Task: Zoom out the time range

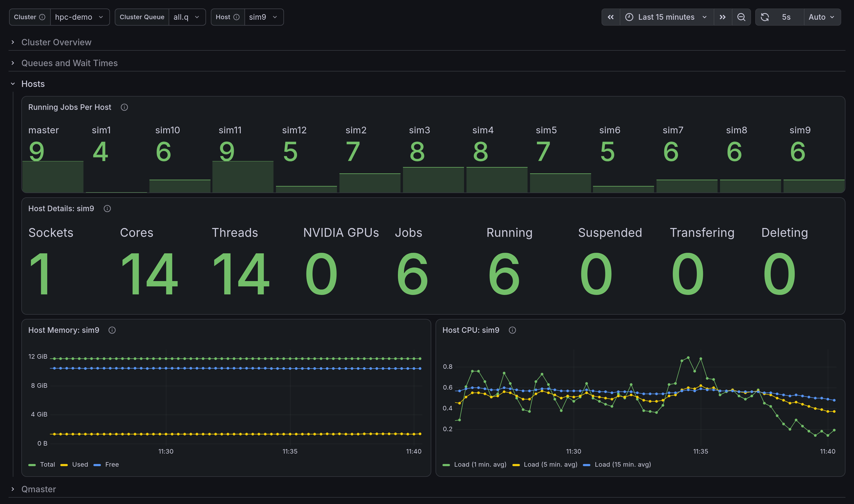Action: click(x=741, y=17)
